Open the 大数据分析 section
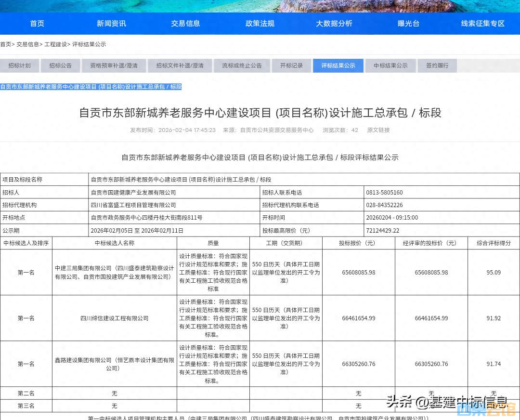 [x=334, y=24]
